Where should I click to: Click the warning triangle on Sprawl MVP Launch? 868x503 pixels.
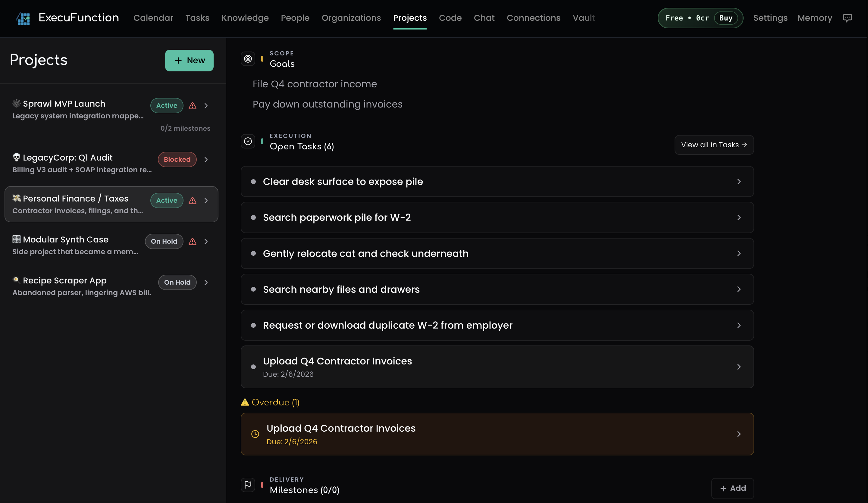coord(192,106)
